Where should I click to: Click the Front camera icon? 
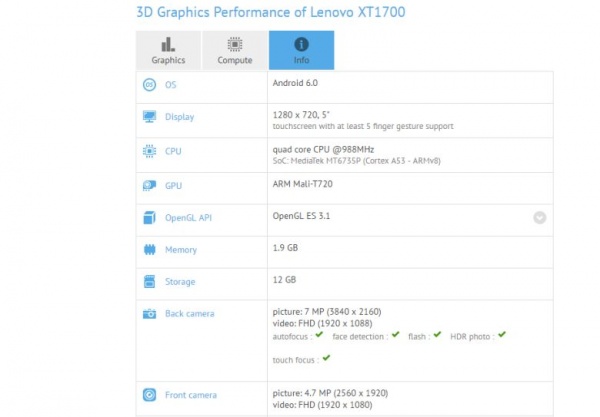(148, 395)
